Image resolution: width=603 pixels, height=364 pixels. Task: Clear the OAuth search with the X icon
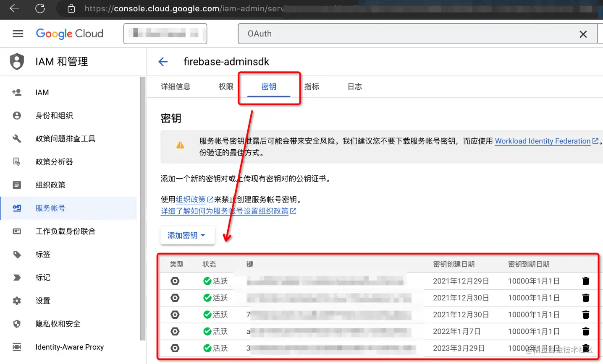[x=583, y=34]
